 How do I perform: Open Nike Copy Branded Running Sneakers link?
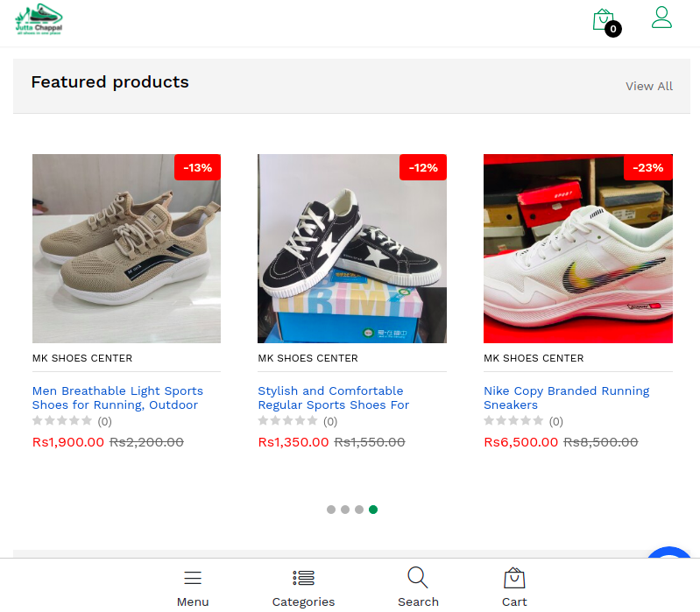[566, 397]
